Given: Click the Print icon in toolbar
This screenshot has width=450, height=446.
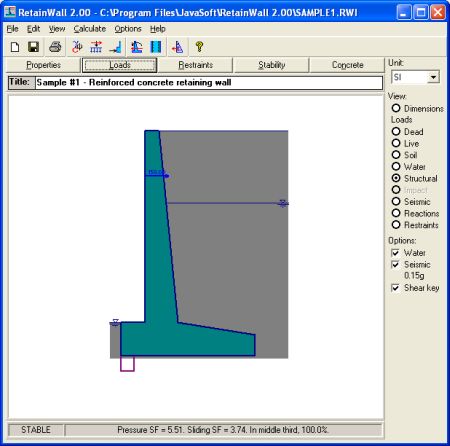Looking at the screenshot, I should click(55, 47).
